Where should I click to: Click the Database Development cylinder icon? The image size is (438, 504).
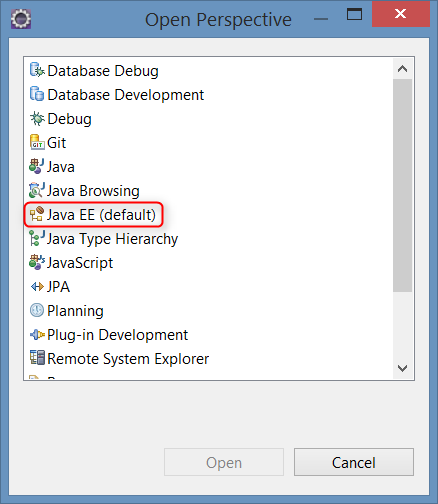coord(37,94)
